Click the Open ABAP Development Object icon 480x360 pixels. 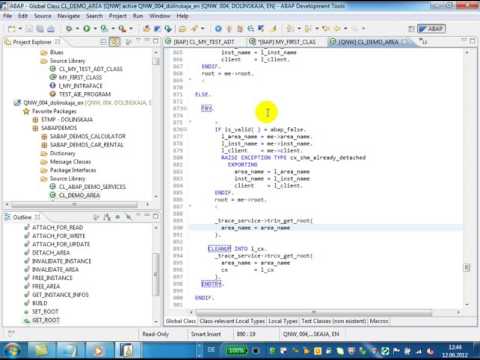146,29
